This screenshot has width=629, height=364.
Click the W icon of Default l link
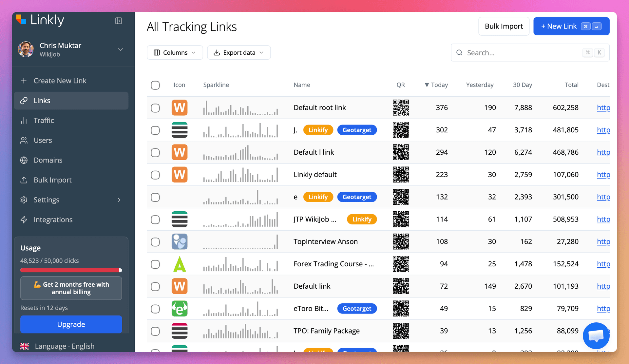tap(180, 152)
